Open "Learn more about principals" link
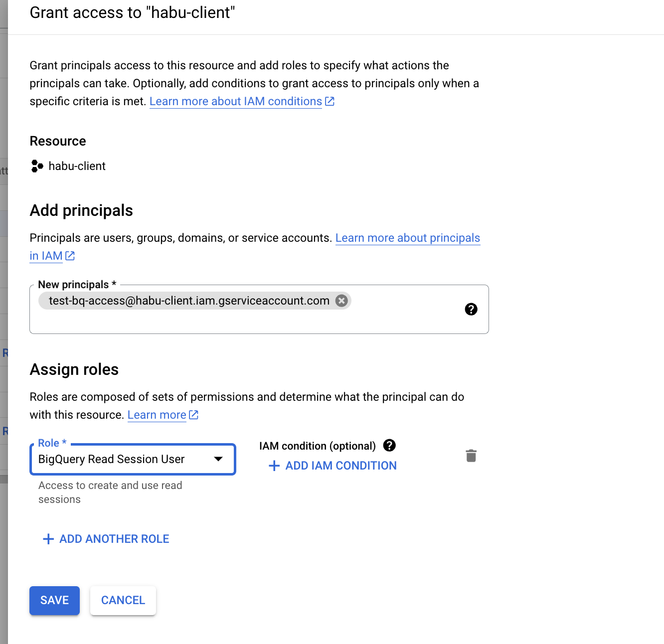 (x=407, y=238)
